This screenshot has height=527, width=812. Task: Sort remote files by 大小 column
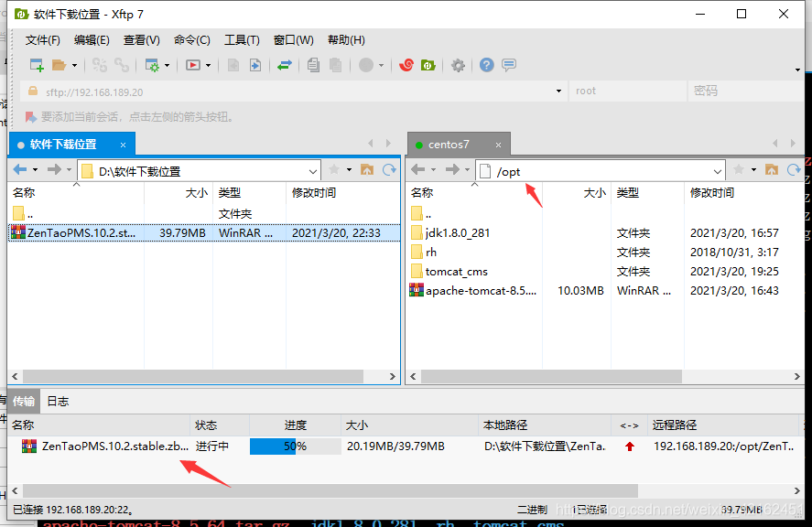pyautogui.click(x=577, y=192)
